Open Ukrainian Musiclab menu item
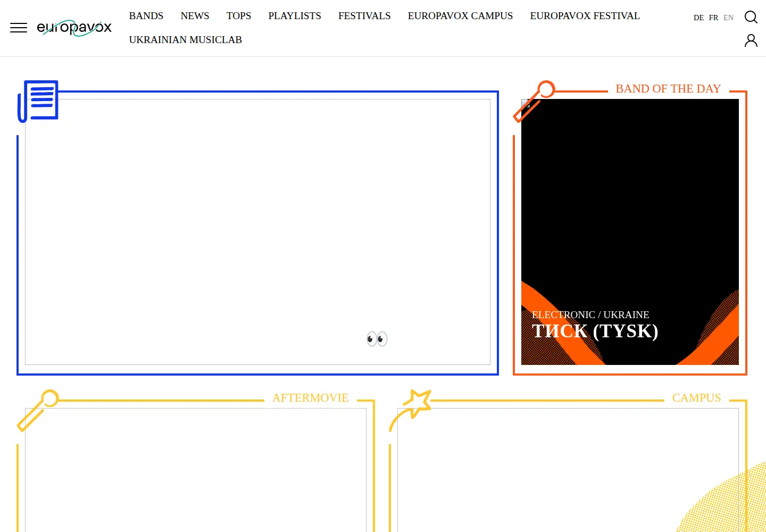Viewport: 766px width, 532px height. (x=186, y=40)
